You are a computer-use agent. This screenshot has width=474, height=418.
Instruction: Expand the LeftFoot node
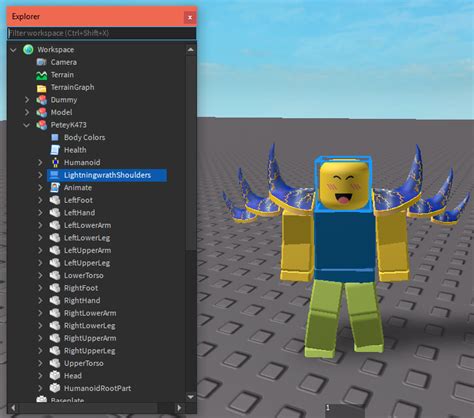[40, 200]
